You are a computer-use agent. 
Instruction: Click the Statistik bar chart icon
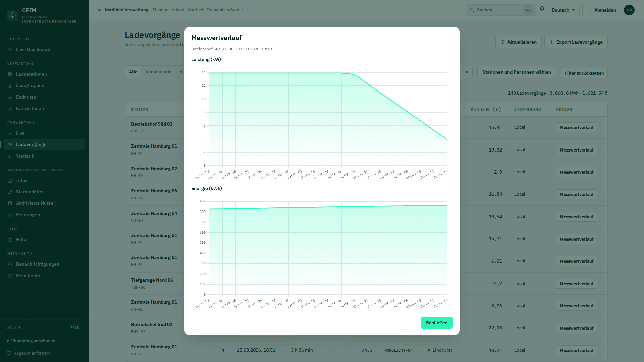click(x=10, y=156)
